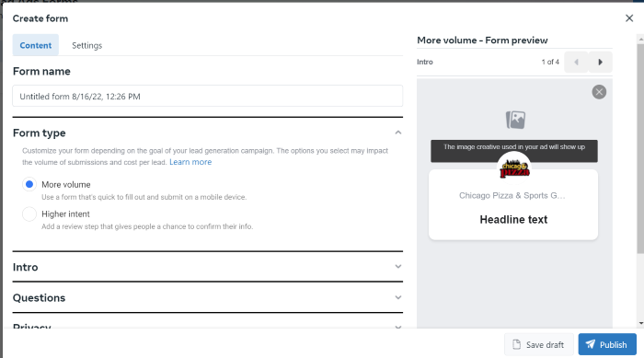Switch to the Content tab
This screenshot has height=358, width=644.
pos(36,45)
